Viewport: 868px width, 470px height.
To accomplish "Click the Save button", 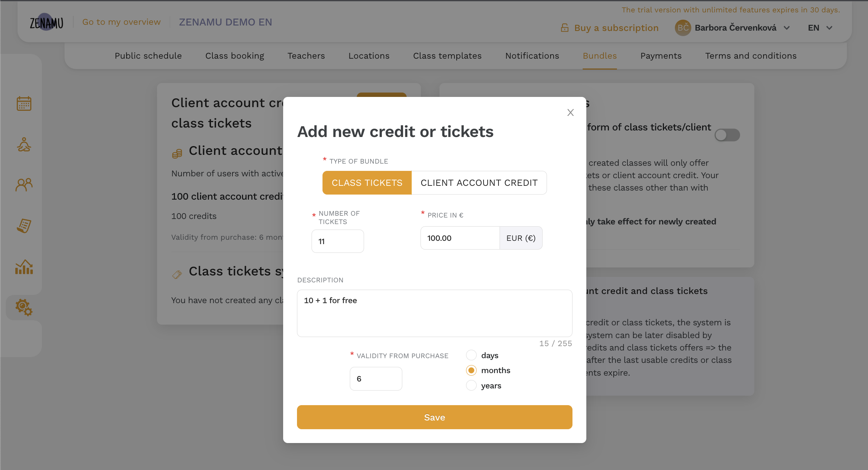I will click(435, 417).
